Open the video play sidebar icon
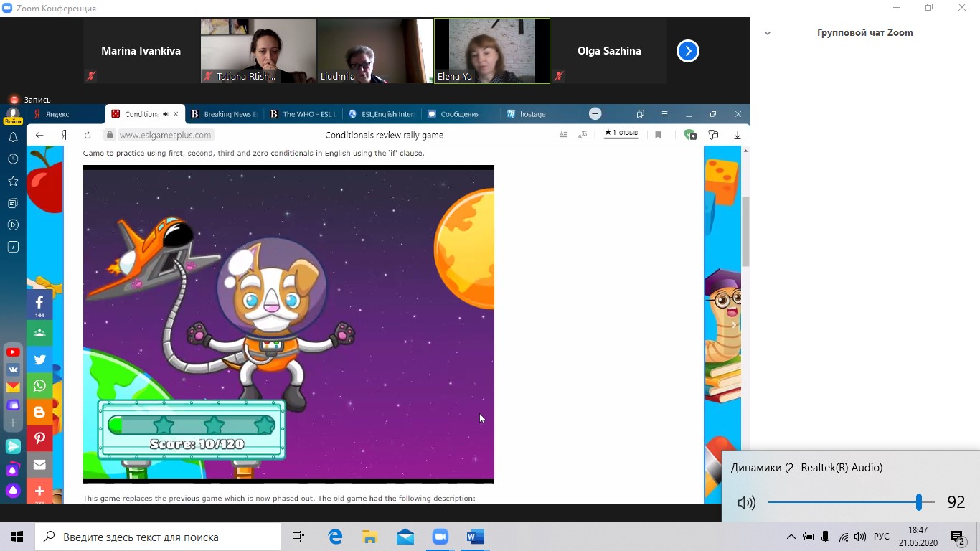 pos(13,225)
